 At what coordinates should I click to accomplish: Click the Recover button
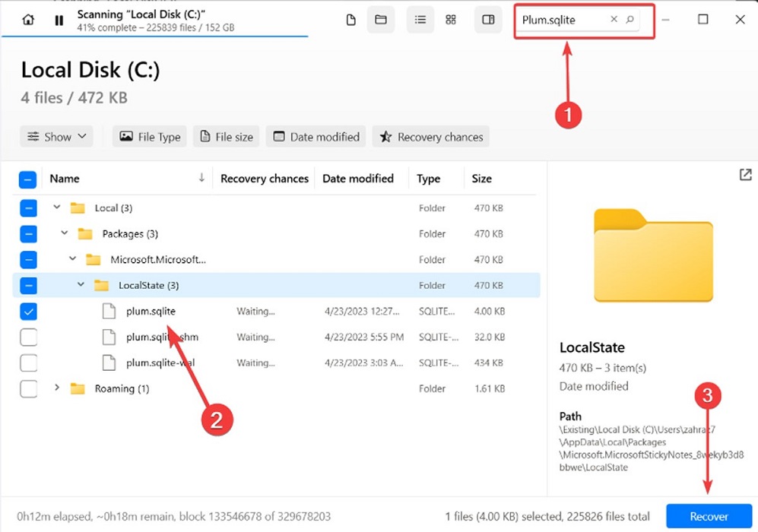pyautogui.click(x=709, y=516)
